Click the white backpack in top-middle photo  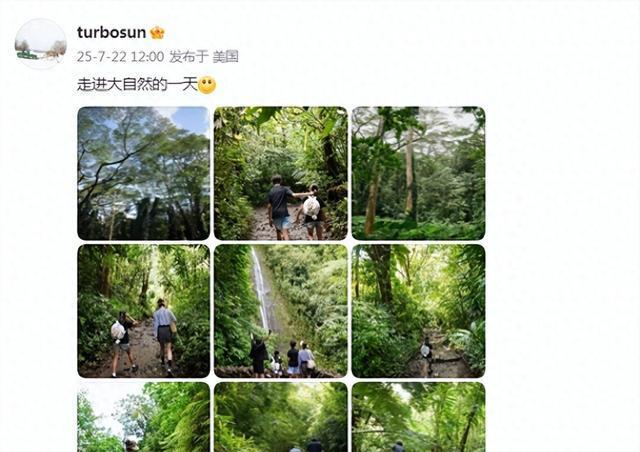tap(311, 207)
